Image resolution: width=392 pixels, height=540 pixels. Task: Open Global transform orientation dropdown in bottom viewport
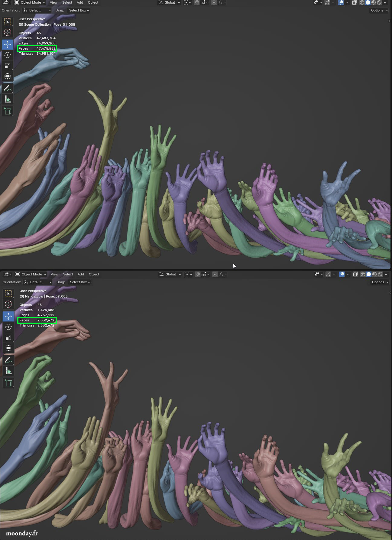[170, 274]
